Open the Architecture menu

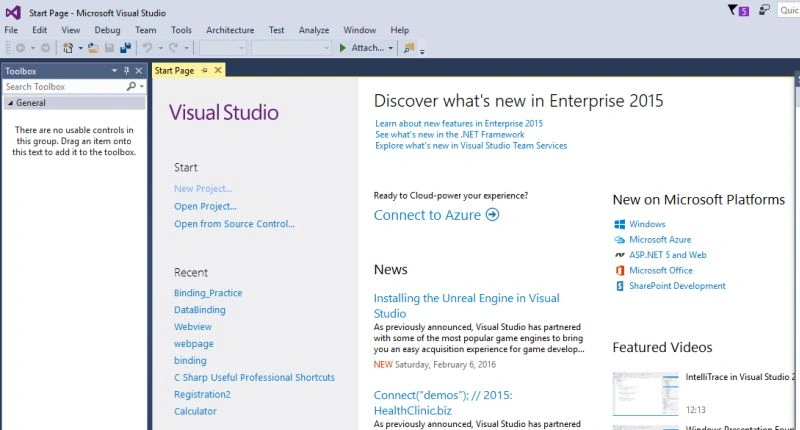[x=230, y=30]
